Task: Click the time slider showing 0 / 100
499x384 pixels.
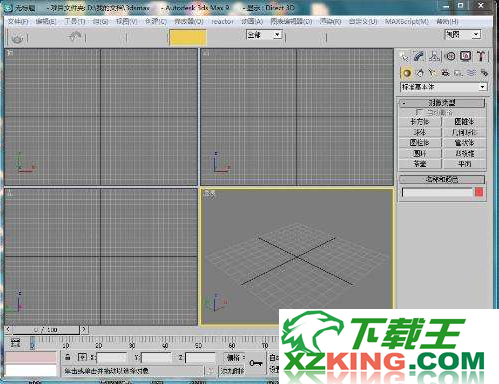Action: (46, 330)
